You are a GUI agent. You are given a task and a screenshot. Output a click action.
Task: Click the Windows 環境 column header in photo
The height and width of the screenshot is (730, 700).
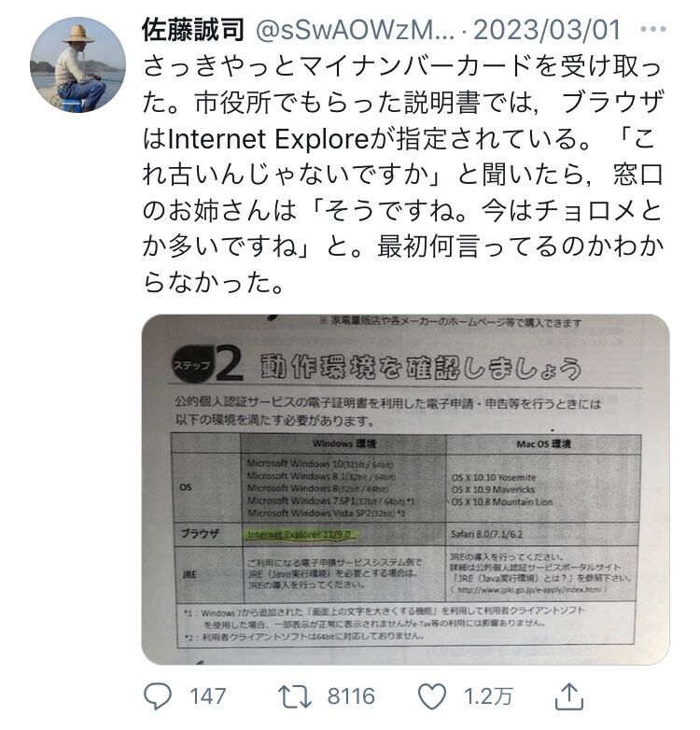[344, 443]
